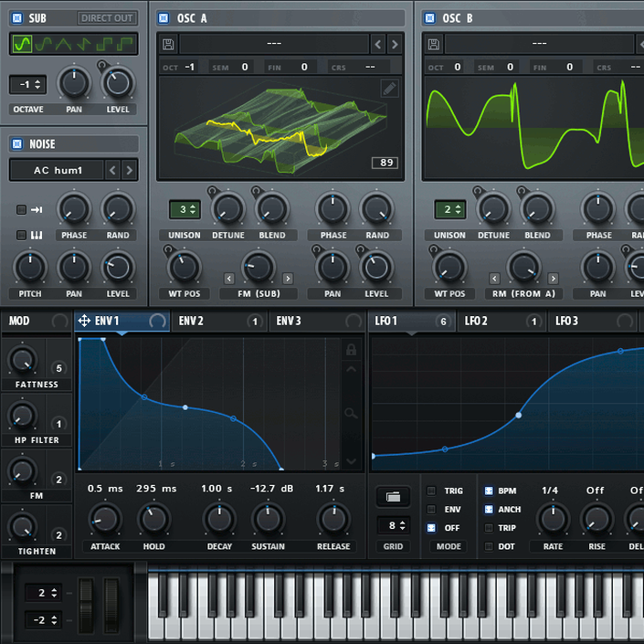This screenshot has width=644, height=644.
Task: Enable noise keytrack checkbox
Action: tap(21, 235)
